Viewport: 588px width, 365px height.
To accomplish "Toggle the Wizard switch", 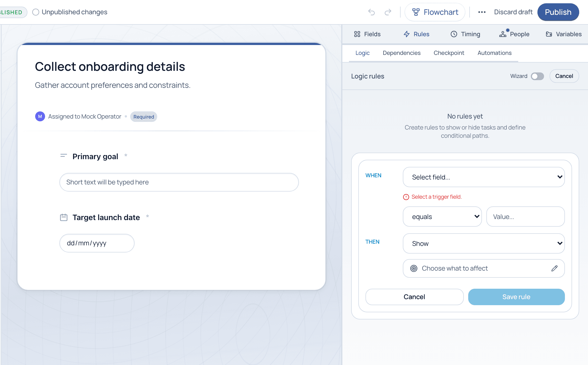I will click(x=537, y=76).
